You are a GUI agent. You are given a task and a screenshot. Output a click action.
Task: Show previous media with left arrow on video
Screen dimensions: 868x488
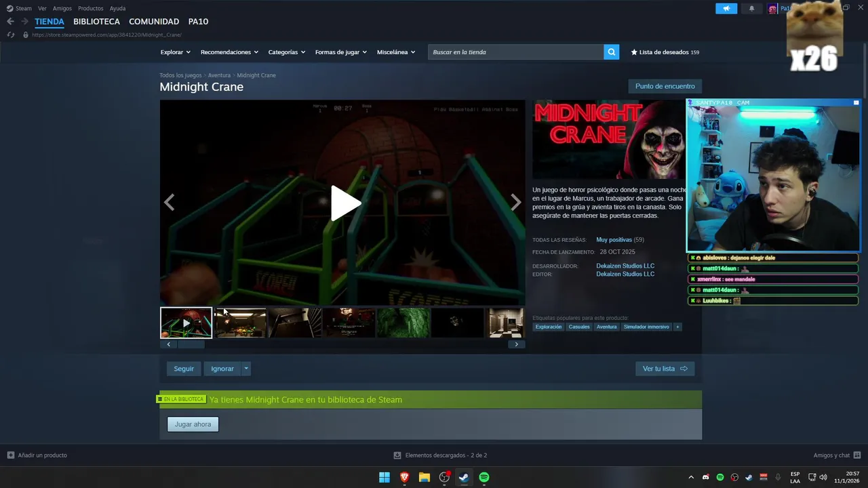(x=170, y=202)
